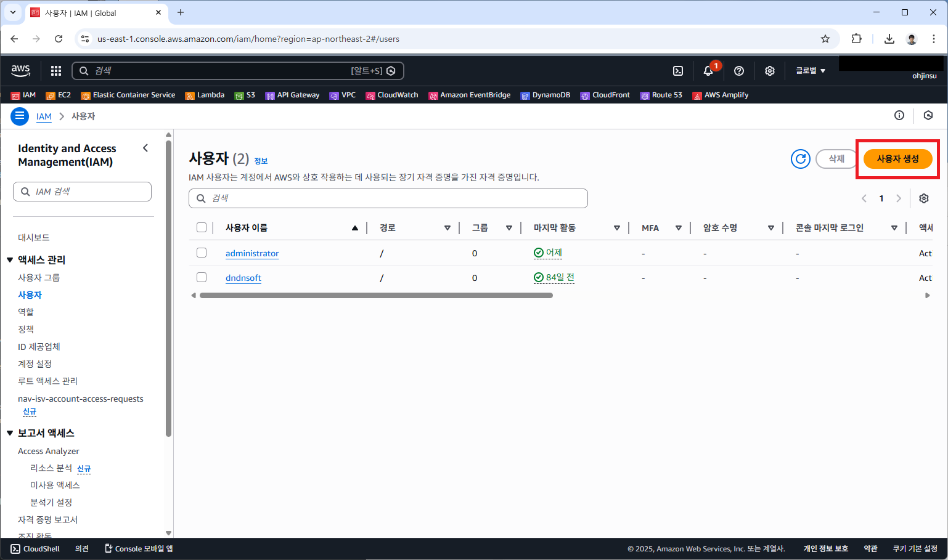Open the Lambda service from favorites bar

click(x=205, y=95)
